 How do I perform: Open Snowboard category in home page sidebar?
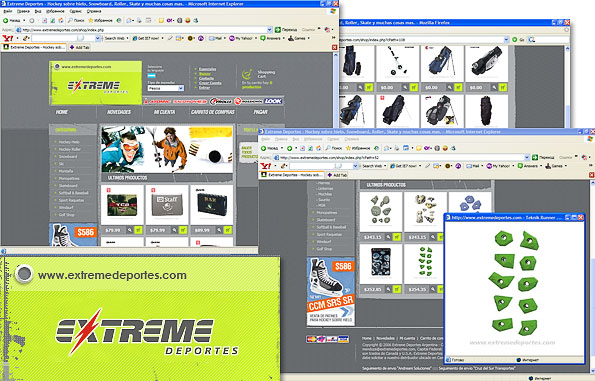click(x=68, y=156)
